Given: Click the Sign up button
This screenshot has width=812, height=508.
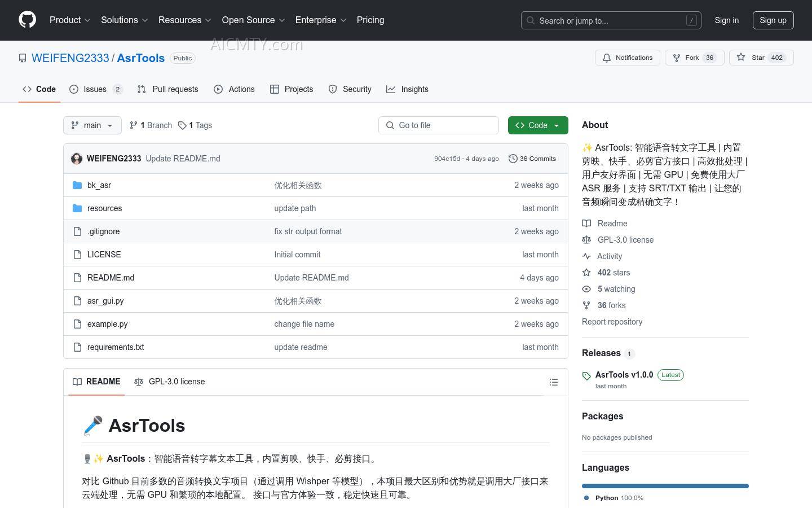Looking at the screenshot, I should (x=773, y=20).
